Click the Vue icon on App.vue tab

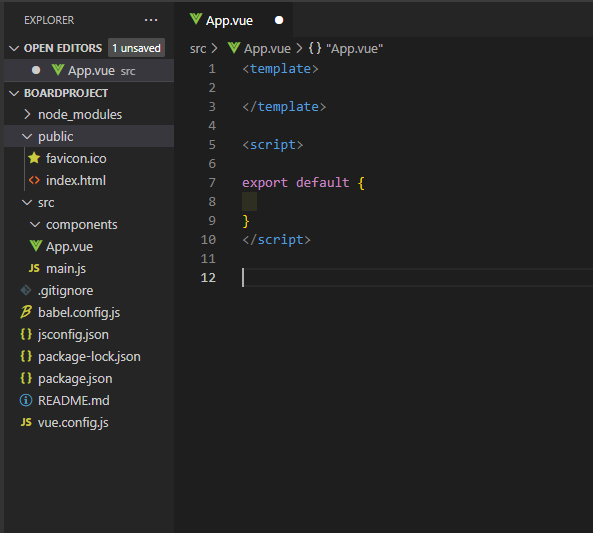click(x=196, y=19)
